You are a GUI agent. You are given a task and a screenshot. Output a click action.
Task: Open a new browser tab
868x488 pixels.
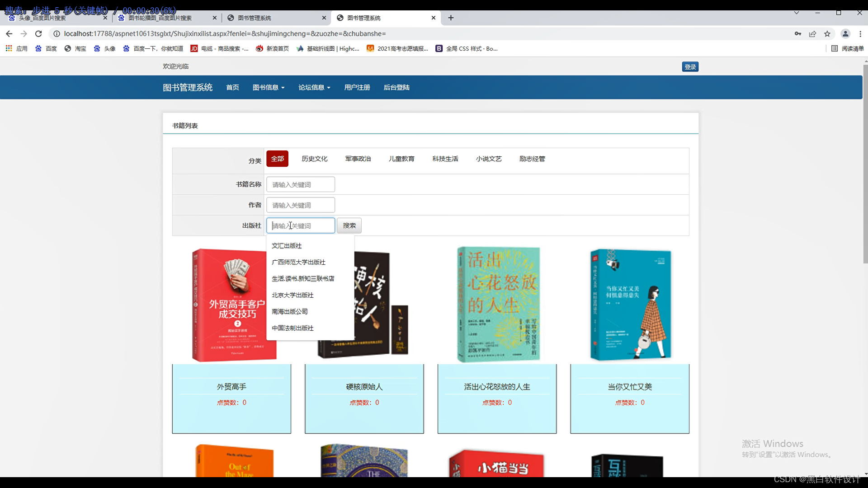pyautogui.click(x=451, y=18)
